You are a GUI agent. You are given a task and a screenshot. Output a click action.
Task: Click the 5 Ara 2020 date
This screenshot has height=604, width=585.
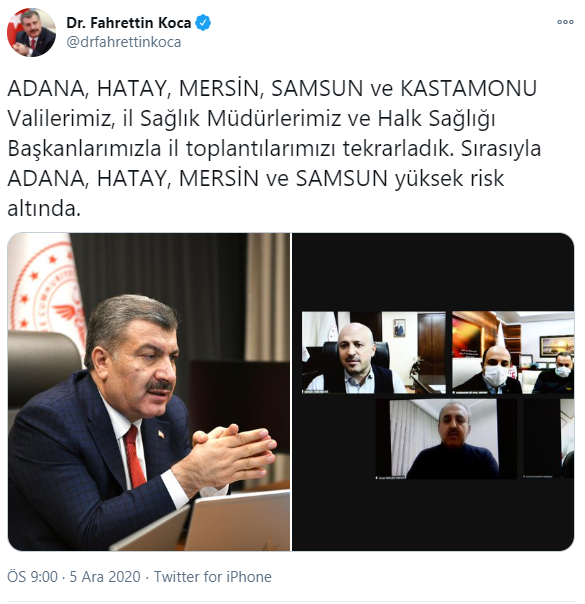point(105,577)
